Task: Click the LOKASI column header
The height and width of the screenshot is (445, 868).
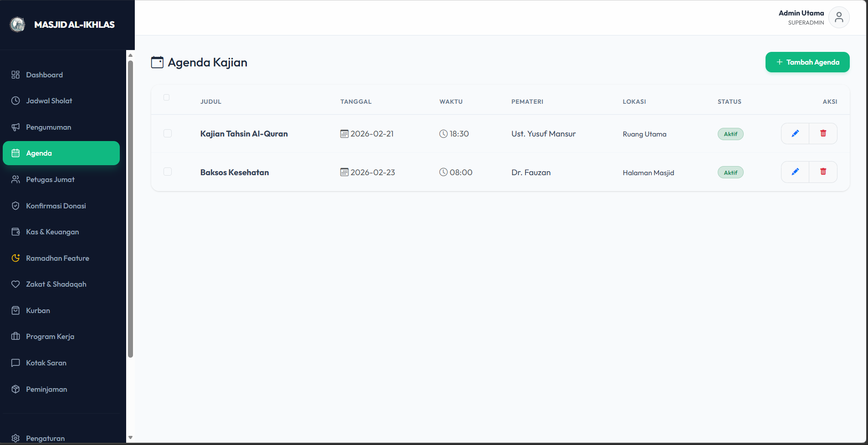Action: tap(634, 101)
